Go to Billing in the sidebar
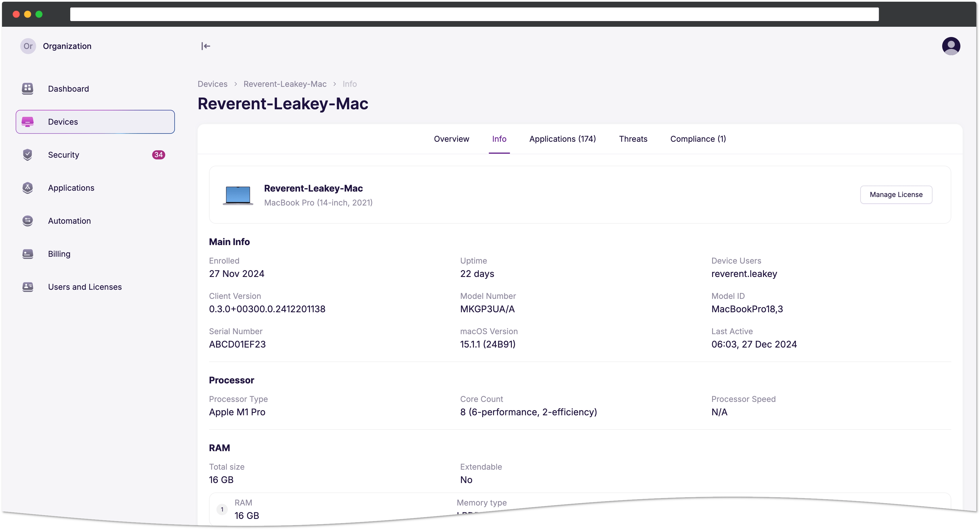The height and width of the screenshot is (530, 980). click(95, 254)
